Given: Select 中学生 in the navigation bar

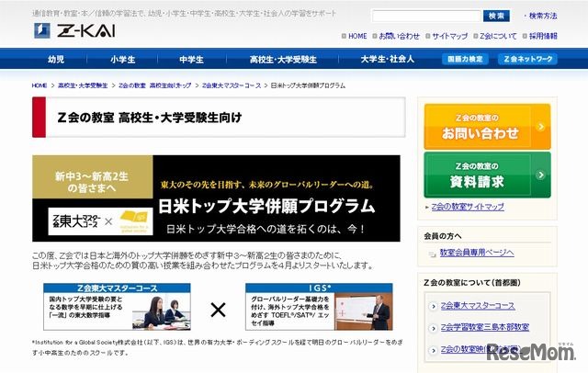Looking at the screenshot, I should (x=191, y=59).
